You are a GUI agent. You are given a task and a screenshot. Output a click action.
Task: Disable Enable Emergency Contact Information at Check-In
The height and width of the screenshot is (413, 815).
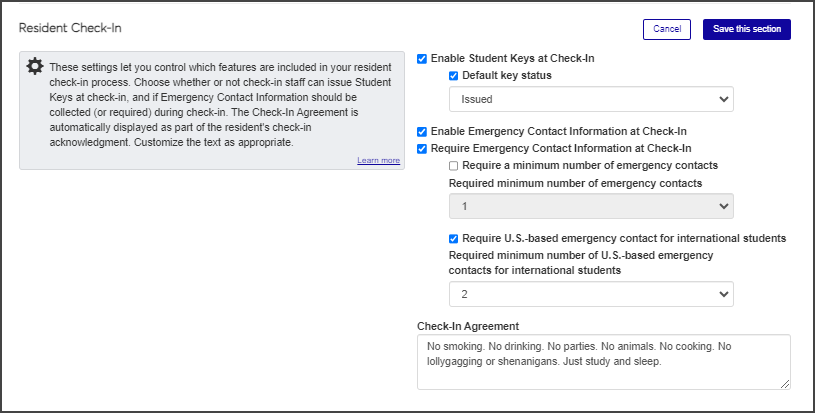click(422, 132)
